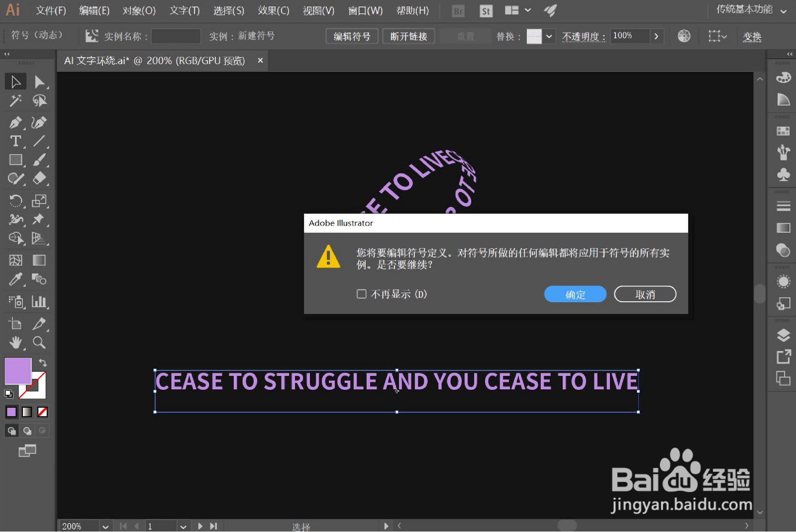Click the 断开链接 button
The width and height of the screenshot is (796, 532).
[x=408, y=36]
